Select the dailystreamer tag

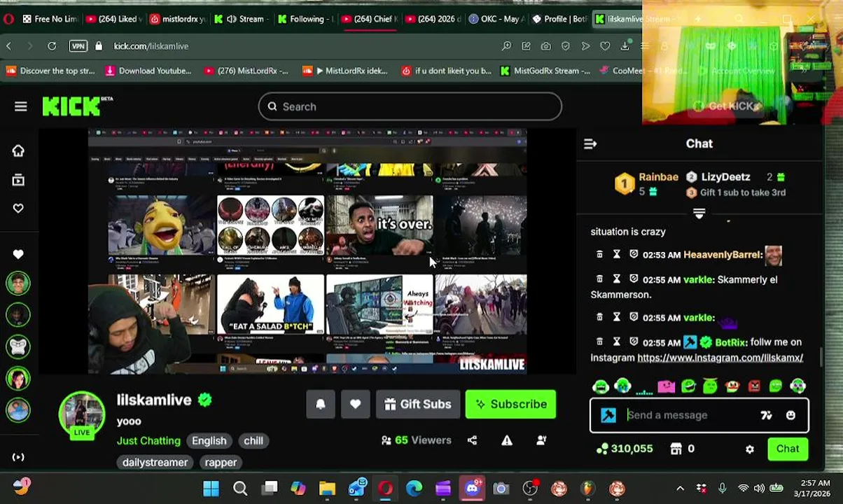point(155,462)
